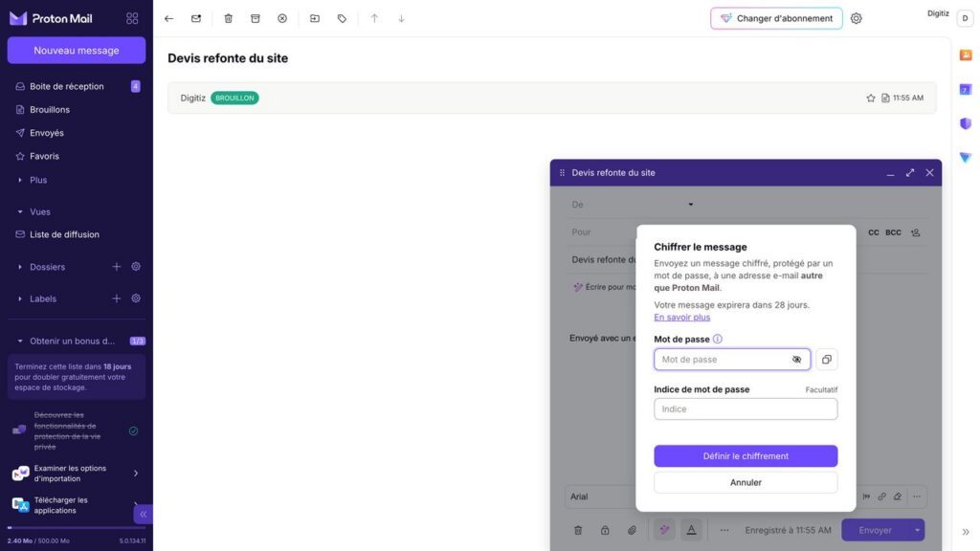980x551 pixels.
Task: Open the label tag icon
Action: pos(342,18)
